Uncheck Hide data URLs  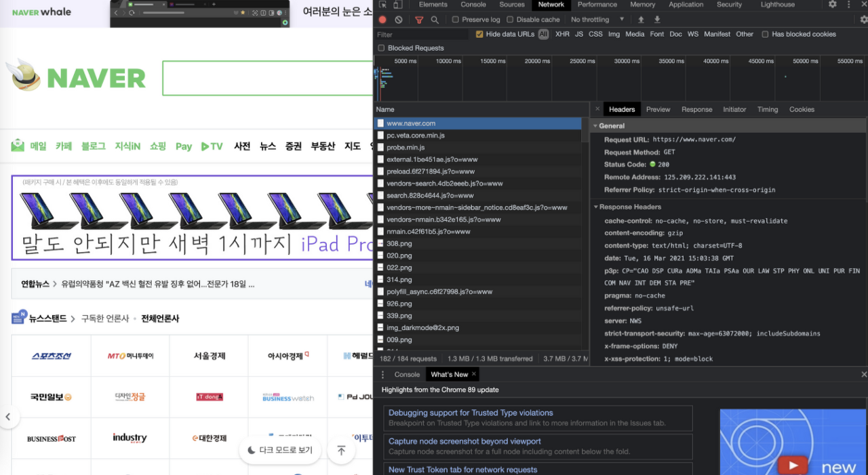click(x=479, y=34)
